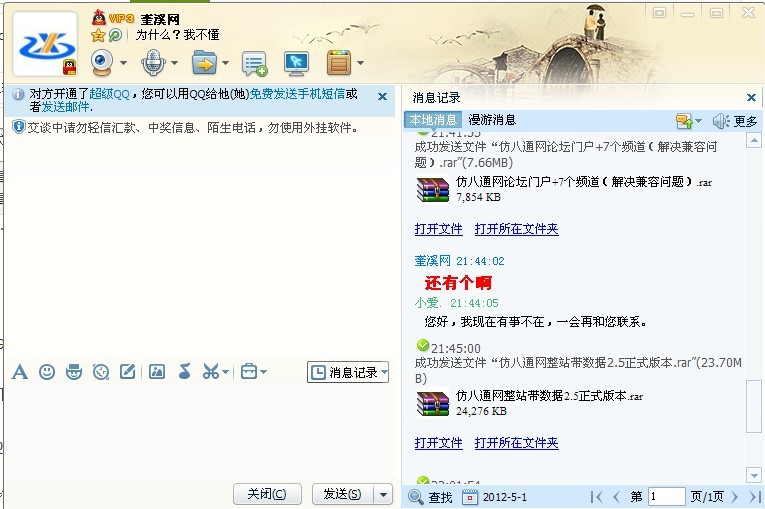Insert a picture using image icon
This screenshot has height=509, width=765.
point(157,372)
